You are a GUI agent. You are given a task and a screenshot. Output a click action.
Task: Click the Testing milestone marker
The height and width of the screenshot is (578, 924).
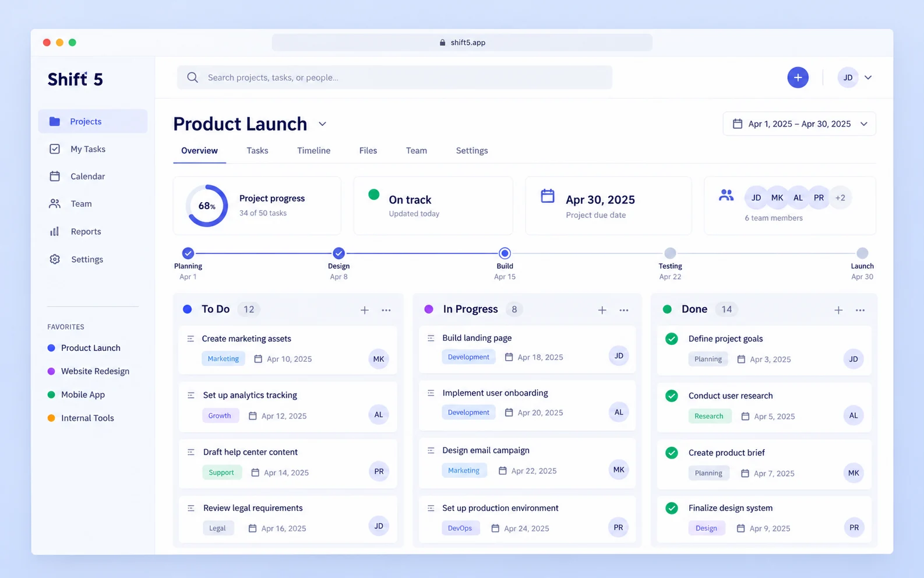tap(670, 253)
